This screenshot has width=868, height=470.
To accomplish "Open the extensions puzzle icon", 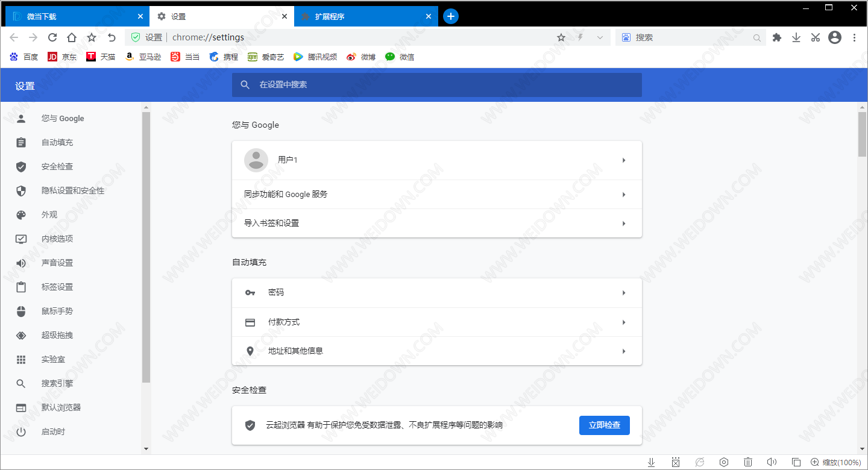I will (777, 37).
